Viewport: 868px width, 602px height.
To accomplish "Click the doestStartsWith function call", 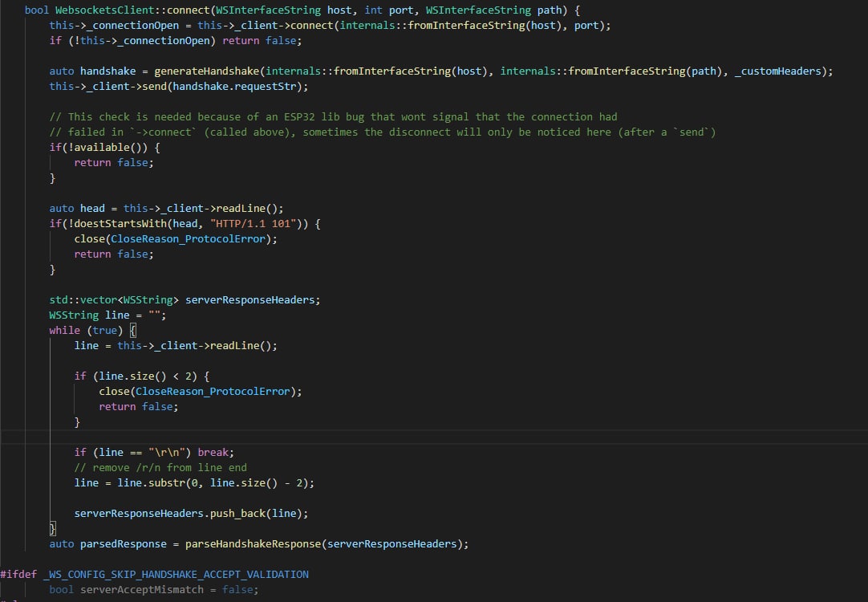I will click(120, 224).
